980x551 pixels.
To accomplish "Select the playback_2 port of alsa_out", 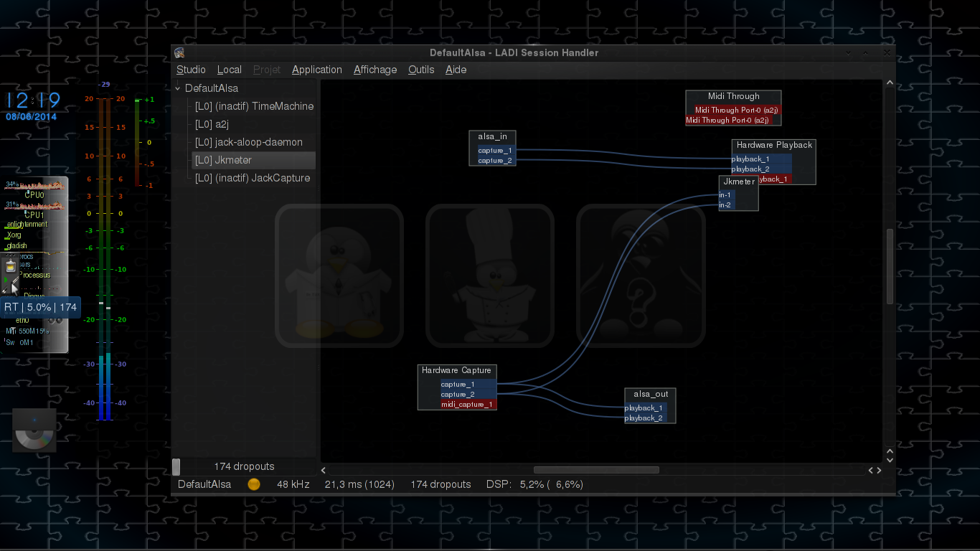I will click(x=645, y=418).
